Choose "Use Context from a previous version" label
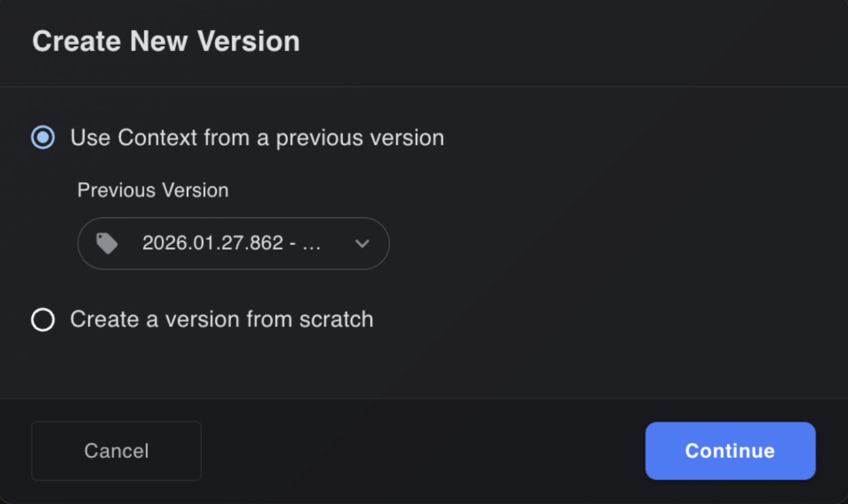This screenshot has height=504, width=848. point(257,138)
